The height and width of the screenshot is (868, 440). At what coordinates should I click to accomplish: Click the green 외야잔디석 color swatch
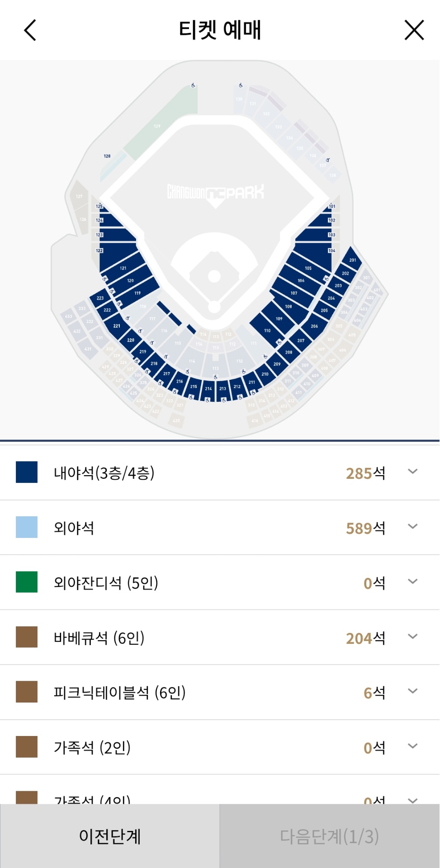click(x=27, y=582)
